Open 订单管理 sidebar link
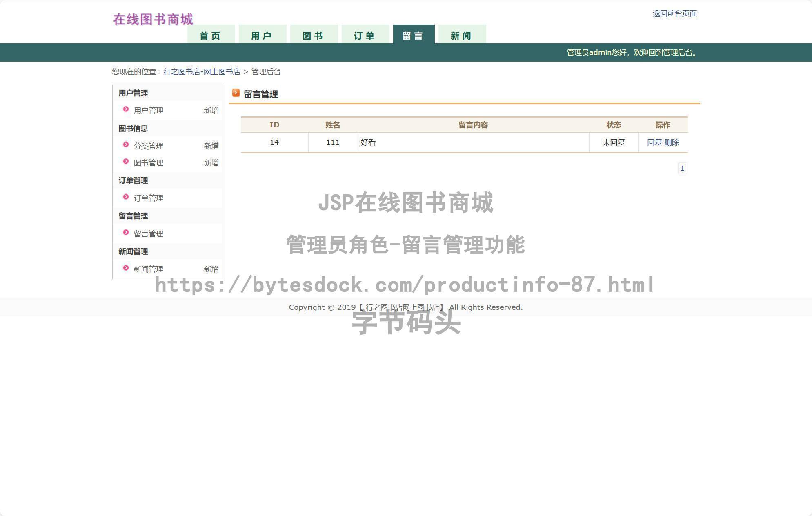 coord(149,198)
